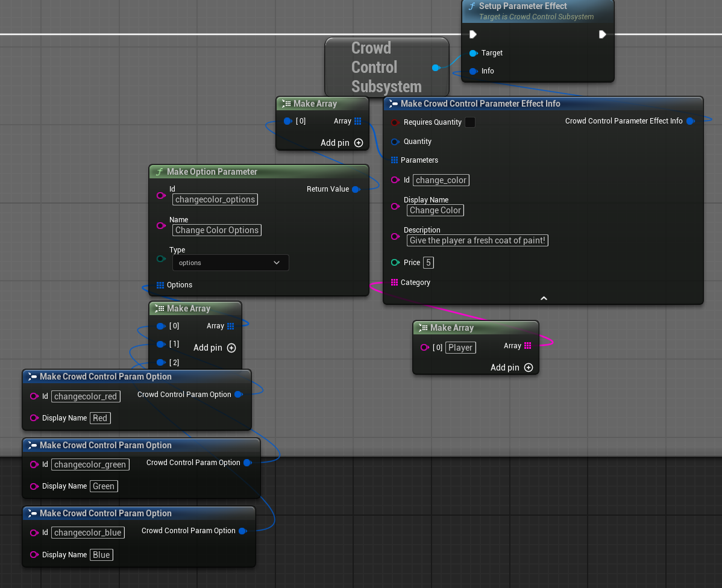This screenshot has width=722, height=588.
Task: Click the Setup Parameter Effect input exec pin
Action: [x=473, y=34]
